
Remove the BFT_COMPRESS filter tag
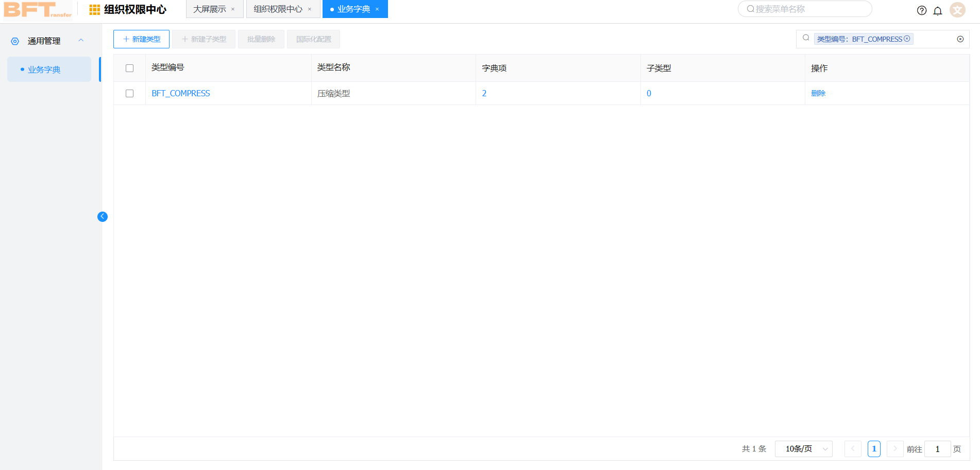pos(907,38)
